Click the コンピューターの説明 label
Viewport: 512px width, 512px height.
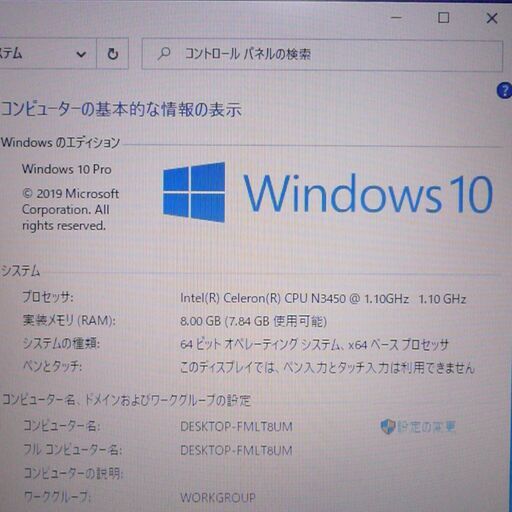pyautogui.click(x=73, y=473)
